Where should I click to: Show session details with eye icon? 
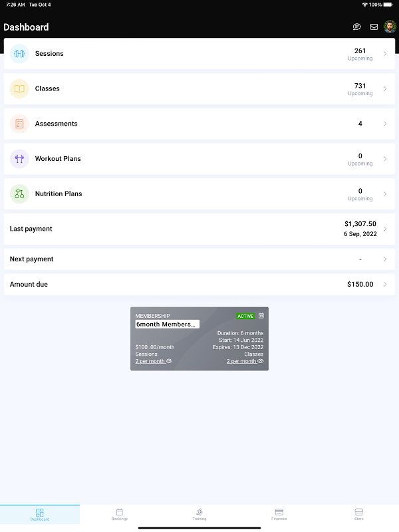point(169,361)
